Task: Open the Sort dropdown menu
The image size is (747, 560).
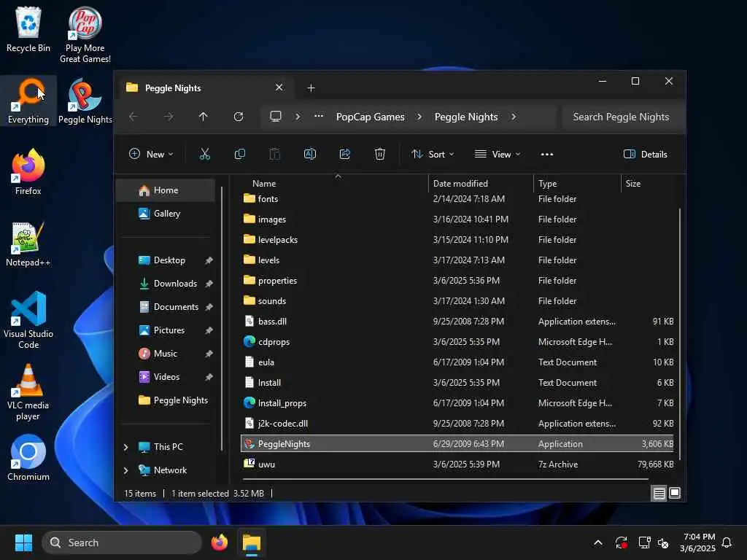Action: click(x=433, y=154)
